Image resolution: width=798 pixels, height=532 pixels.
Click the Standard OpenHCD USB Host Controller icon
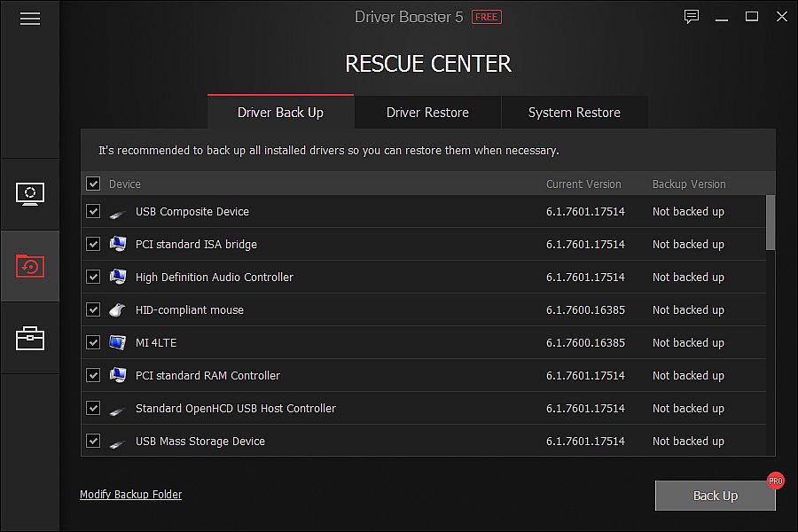118,410
